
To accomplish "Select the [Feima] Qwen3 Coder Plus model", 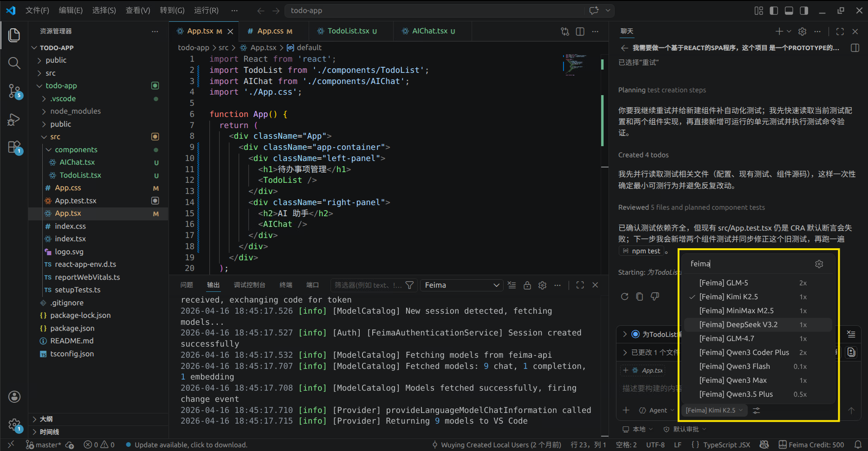I will [x=758, y=353].
